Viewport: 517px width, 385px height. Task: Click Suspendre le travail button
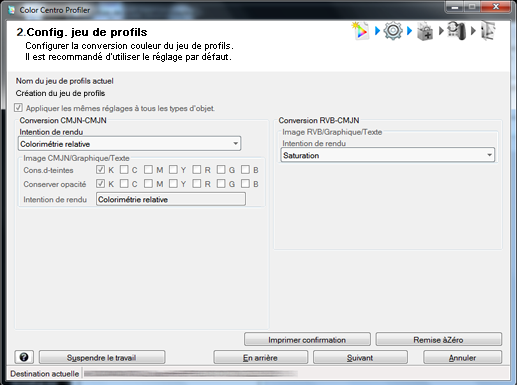click(102, 357)
